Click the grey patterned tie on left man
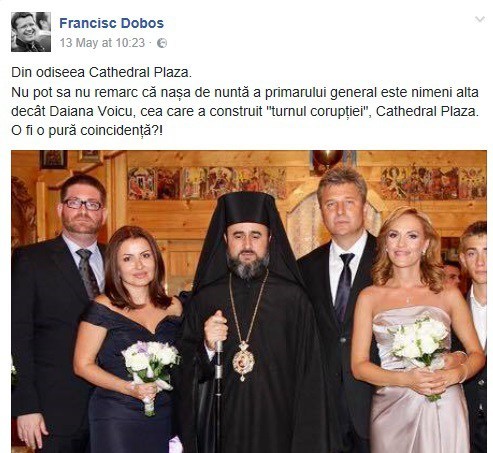The height and width of the screenshot is (453, 493). click(x=87, y=273)
